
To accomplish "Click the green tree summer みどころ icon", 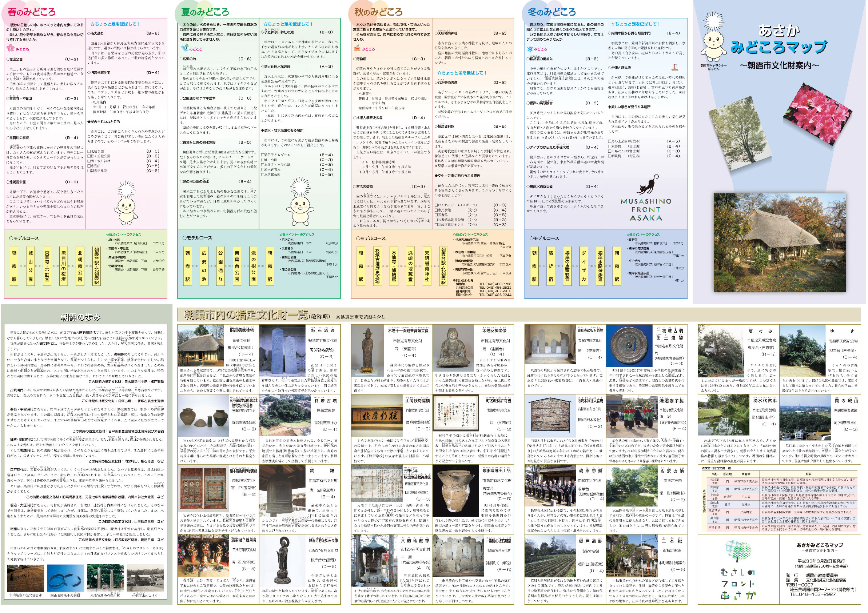I will [184, 48].
